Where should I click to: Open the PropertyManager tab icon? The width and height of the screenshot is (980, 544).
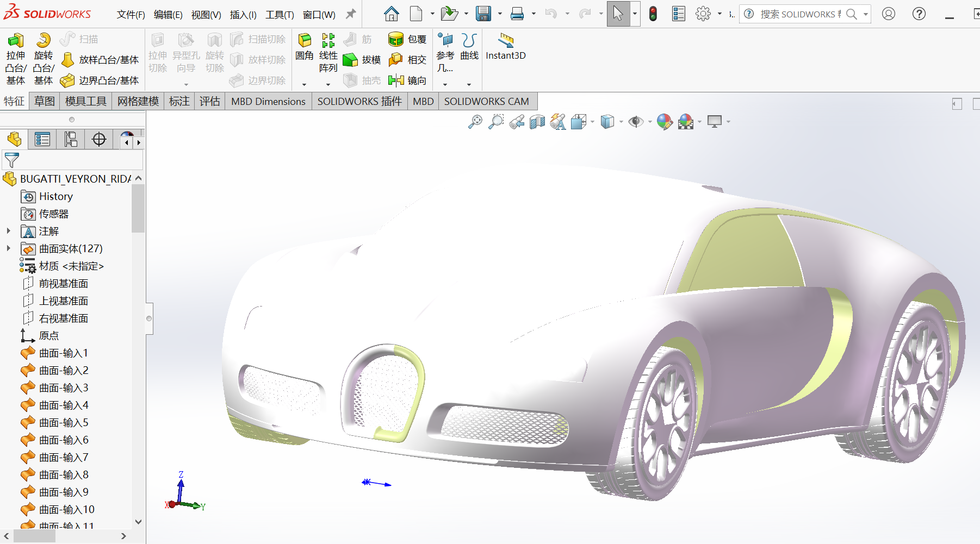point(42,140)
